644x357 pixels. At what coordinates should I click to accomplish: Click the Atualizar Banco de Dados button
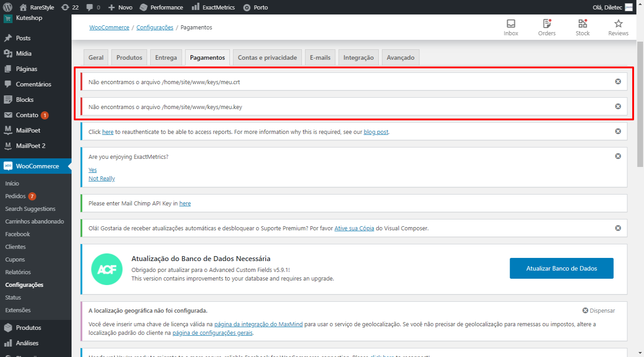(x=561, y=268)
